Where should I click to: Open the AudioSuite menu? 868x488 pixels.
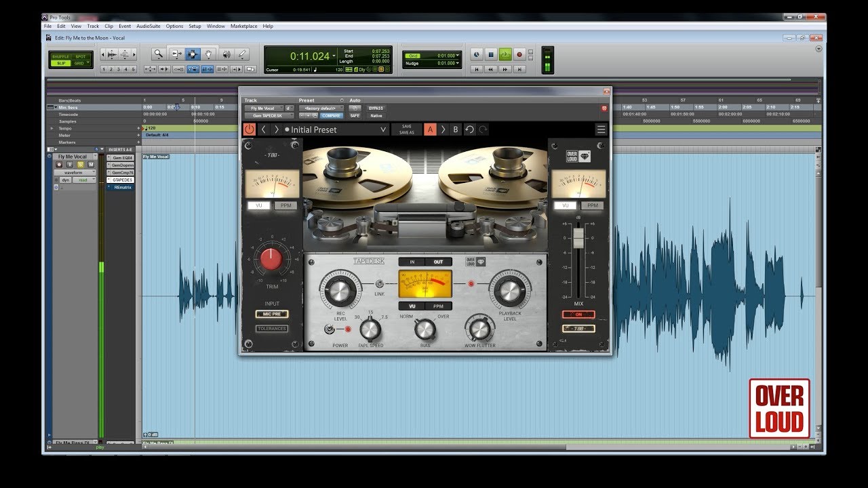148,26
